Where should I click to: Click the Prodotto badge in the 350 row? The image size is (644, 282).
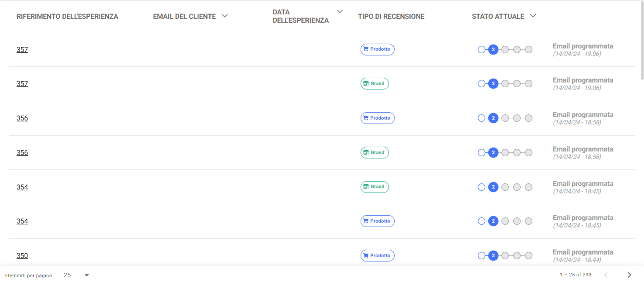[377, 255]
